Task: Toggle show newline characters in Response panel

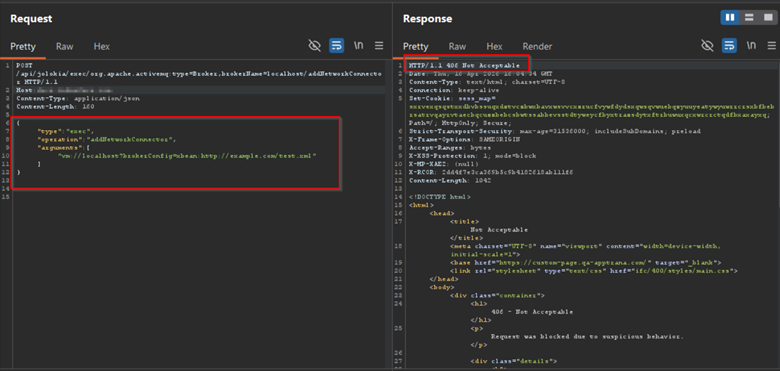Action: (x=751, y=46)
